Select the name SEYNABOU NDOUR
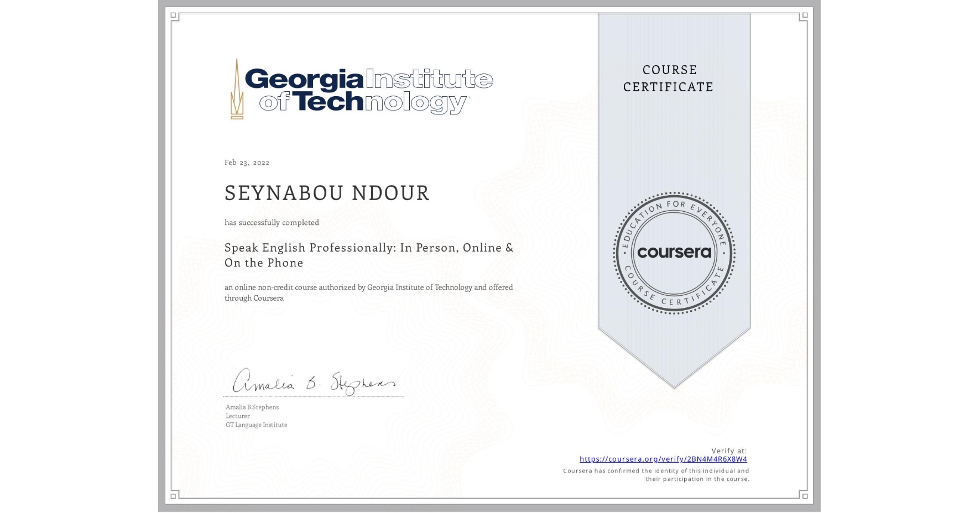Viewport: 980px width, 513px height. [x=326, y=192]
